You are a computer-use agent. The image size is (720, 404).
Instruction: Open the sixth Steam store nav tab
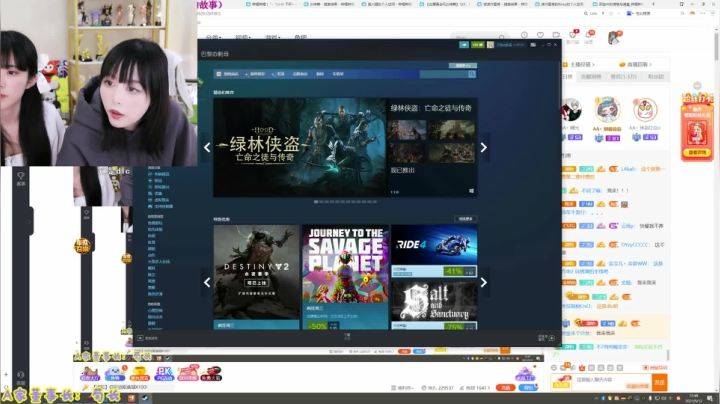(x=338, y=74)
